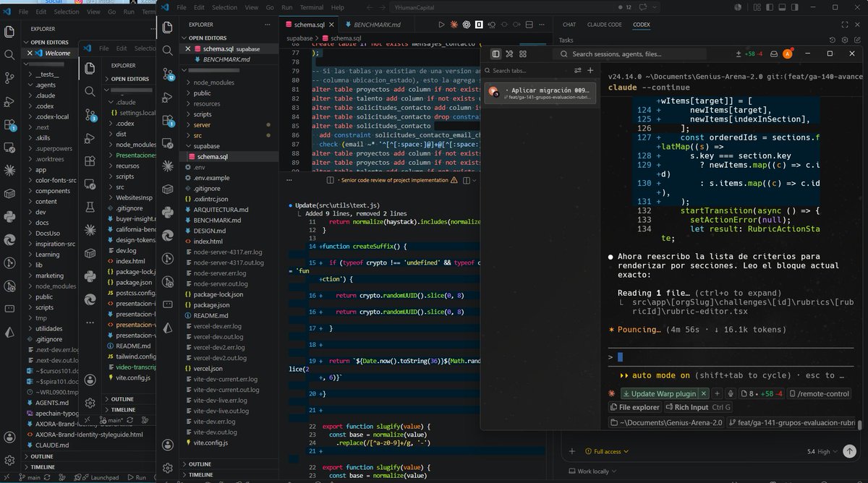Image resolution: width=868 pixels, height=483 pixels.
Task: Dismiss Update Warp plugin banner
Action: [x=705, y=393]
